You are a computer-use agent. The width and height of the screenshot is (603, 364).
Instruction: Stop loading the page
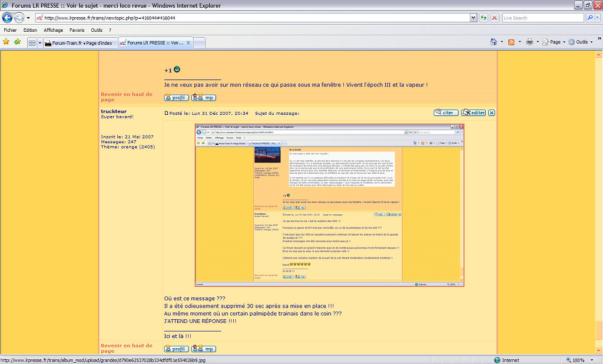495,18
